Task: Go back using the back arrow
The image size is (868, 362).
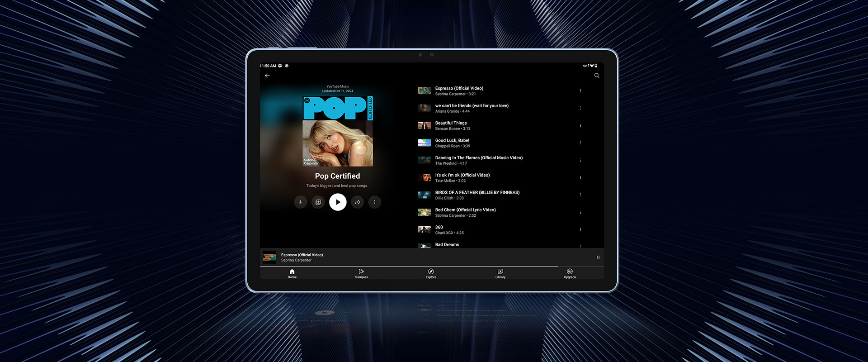Action: [267, 76]
